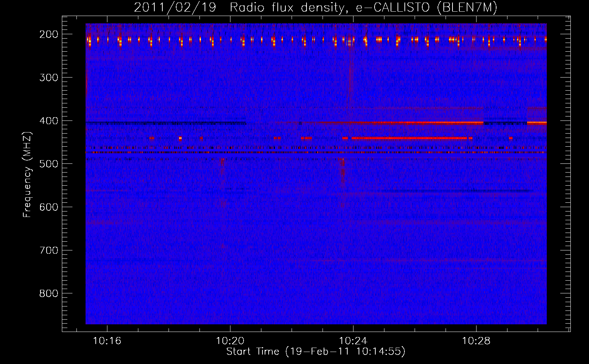Viewport: 589px width, 364px height.
Task: Click the long red emission band below 400 MHz
Action: 409,138
